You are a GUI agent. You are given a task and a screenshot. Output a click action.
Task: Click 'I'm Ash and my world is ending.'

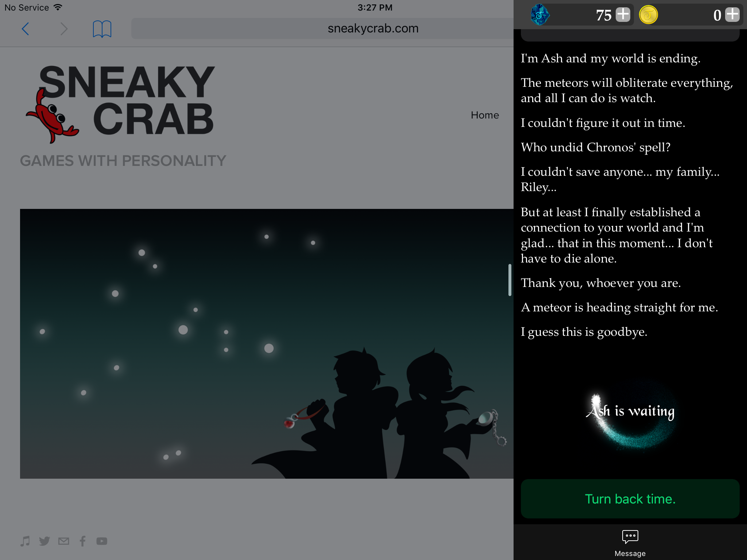click(611, 58)
